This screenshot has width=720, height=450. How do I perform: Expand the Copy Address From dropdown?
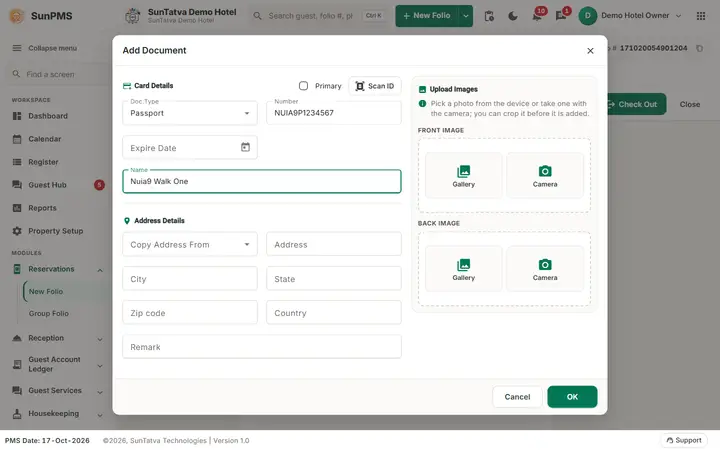click(x=190, y=244)
